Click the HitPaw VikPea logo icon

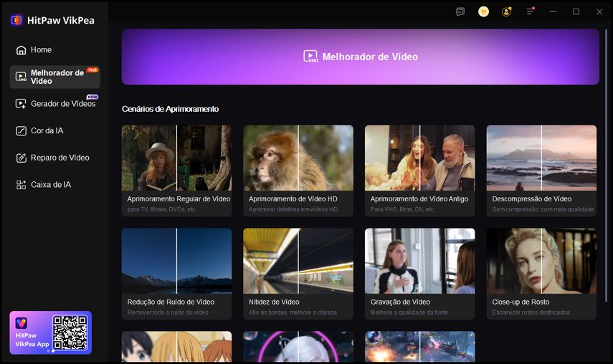pos(16,20)
